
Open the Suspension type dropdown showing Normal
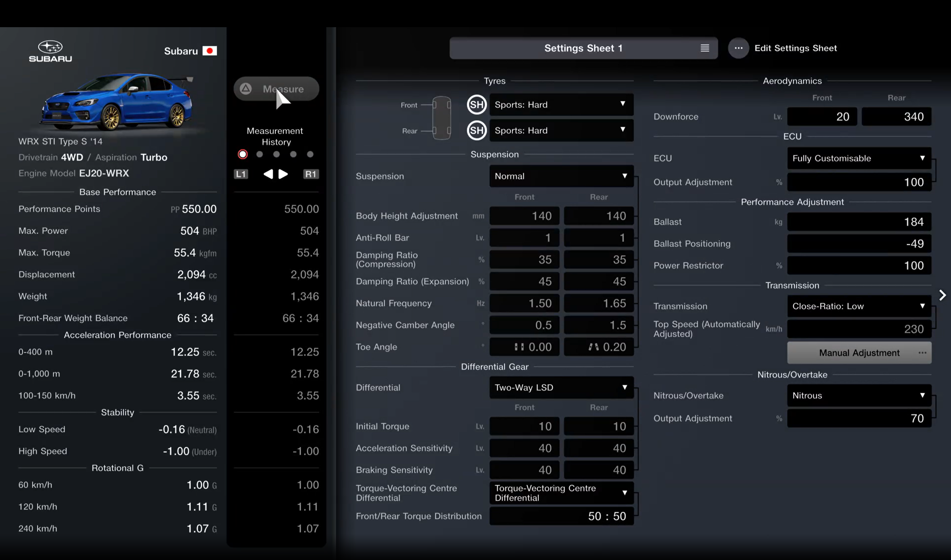(x=561, y=176)
